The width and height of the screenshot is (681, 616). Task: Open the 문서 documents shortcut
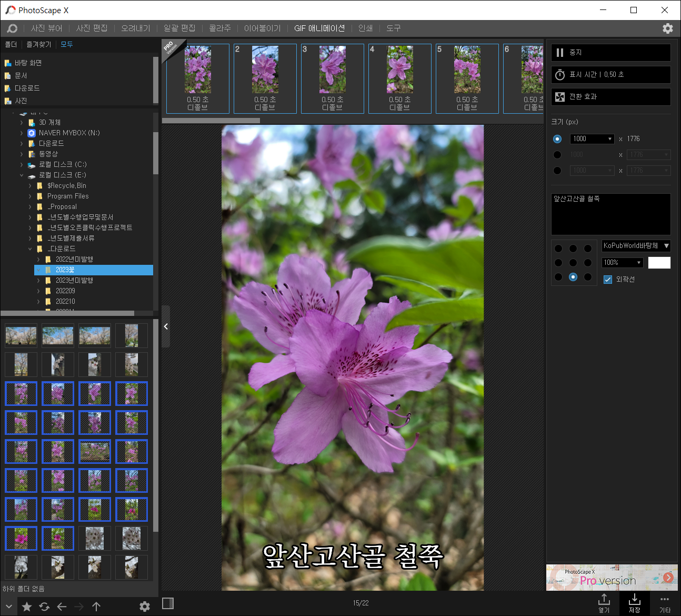pyautogui.click(x=16, y=75)
